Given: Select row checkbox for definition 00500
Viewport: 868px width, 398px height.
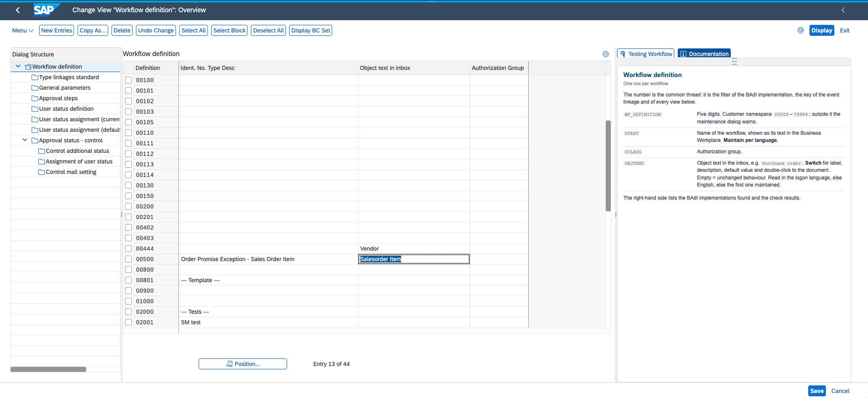Looking at the screenshot, I should tap(128, 259).
